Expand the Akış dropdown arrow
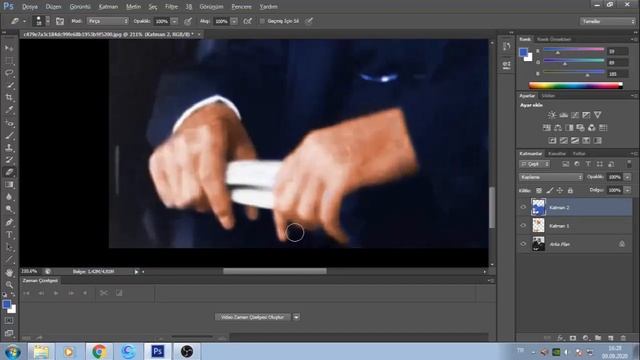 (x=234, y=21)
